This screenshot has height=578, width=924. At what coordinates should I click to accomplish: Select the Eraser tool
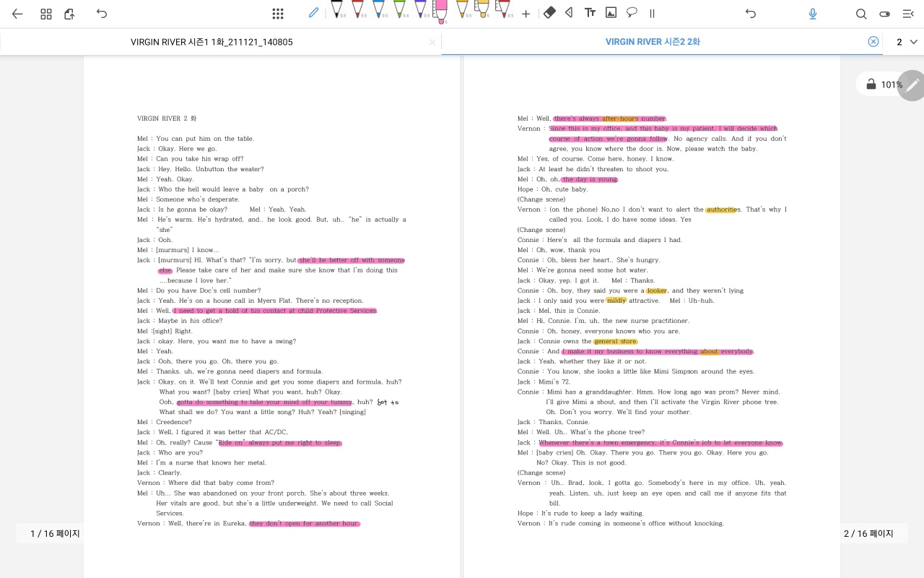(549, 13)
